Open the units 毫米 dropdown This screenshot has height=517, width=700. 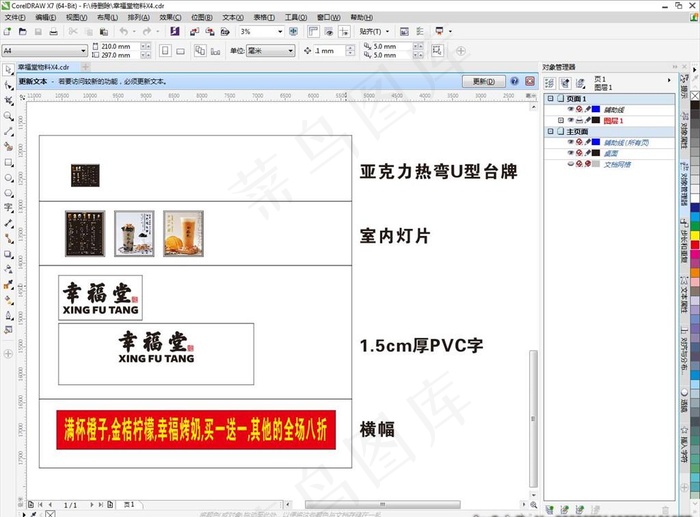(x=291, y=51)
